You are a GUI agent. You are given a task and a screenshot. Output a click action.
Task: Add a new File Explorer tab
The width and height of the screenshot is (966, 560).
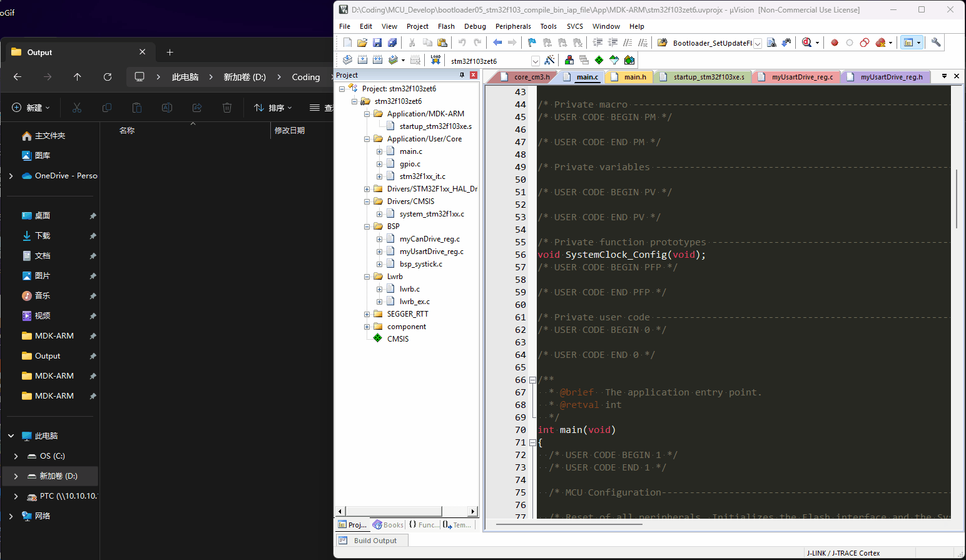170,52
